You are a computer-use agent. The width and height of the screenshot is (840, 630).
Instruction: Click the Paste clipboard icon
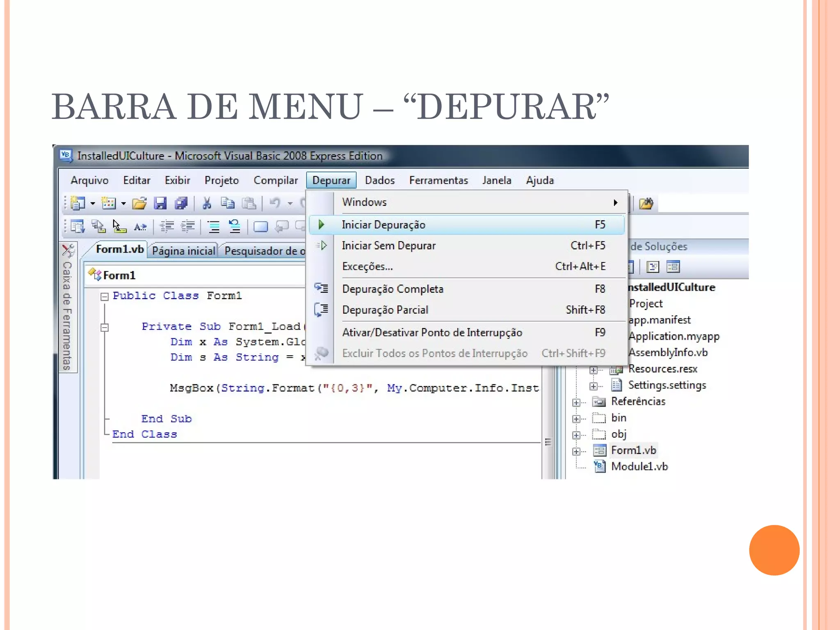coord(249,203)
